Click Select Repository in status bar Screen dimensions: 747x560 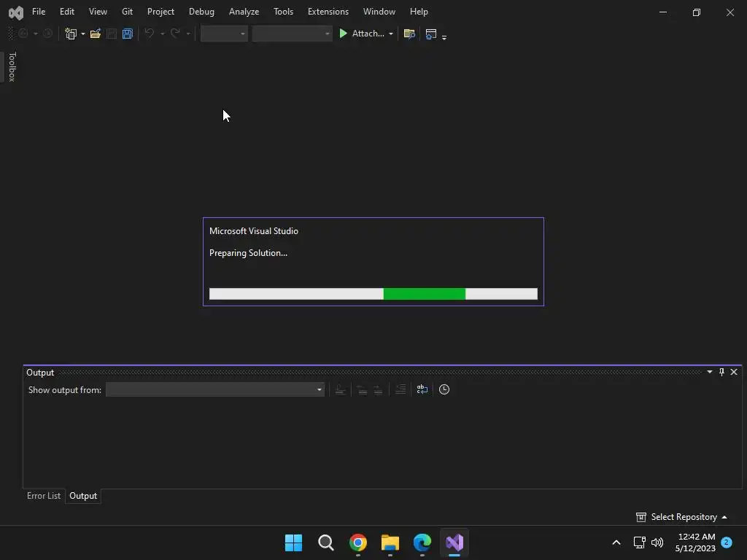(684, 517)
